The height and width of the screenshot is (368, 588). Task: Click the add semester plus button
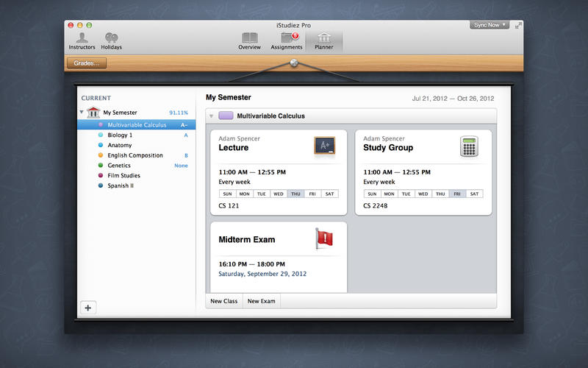point(87,308)
